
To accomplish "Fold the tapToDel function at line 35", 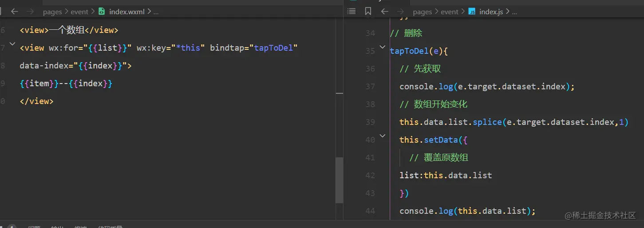I will (x=383, y=47).
